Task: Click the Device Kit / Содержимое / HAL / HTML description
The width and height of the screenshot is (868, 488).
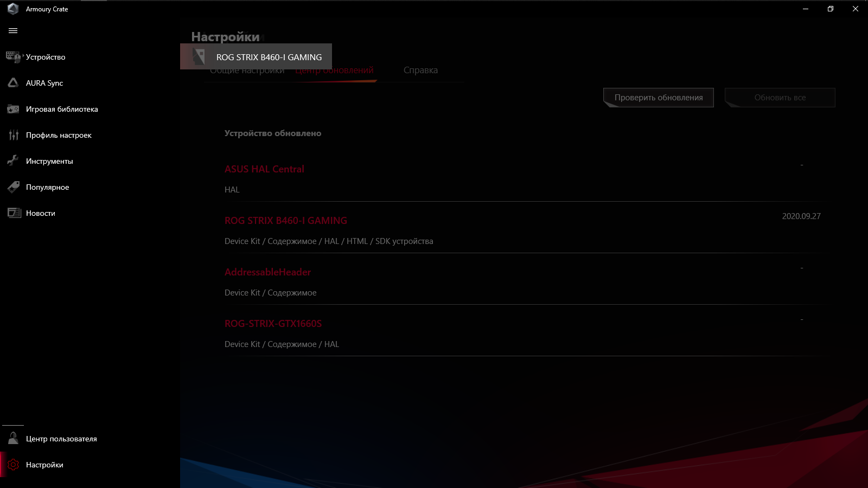Action: 329,241
